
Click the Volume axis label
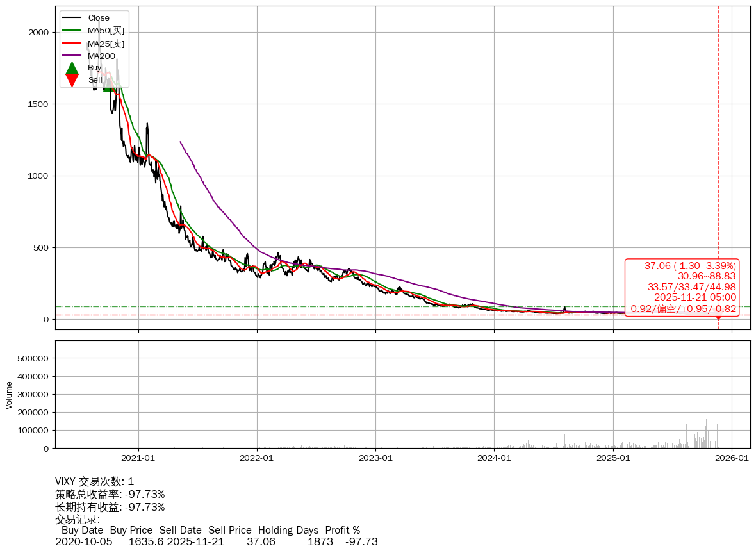tap(9, 395)
